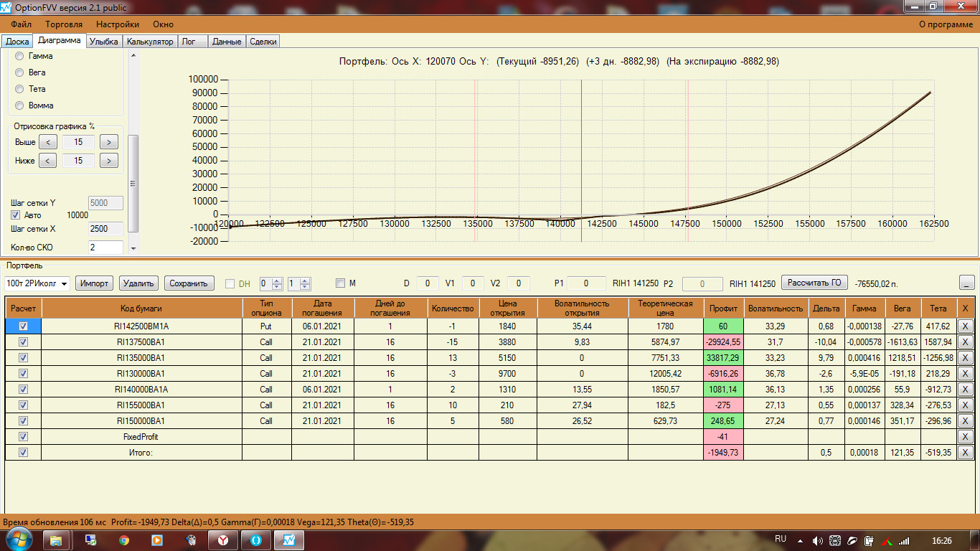Open the Окно menu
The image size is (980, 551).
tap(163, 24)
